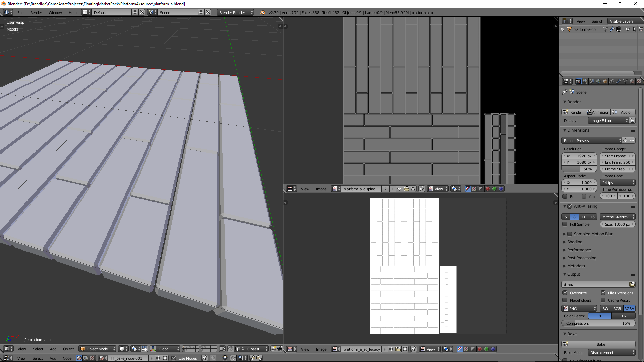The width and height of the screenshot is (644, 362).
Task: Toggle File Extensions checkbox
Action: pos(603,293)
